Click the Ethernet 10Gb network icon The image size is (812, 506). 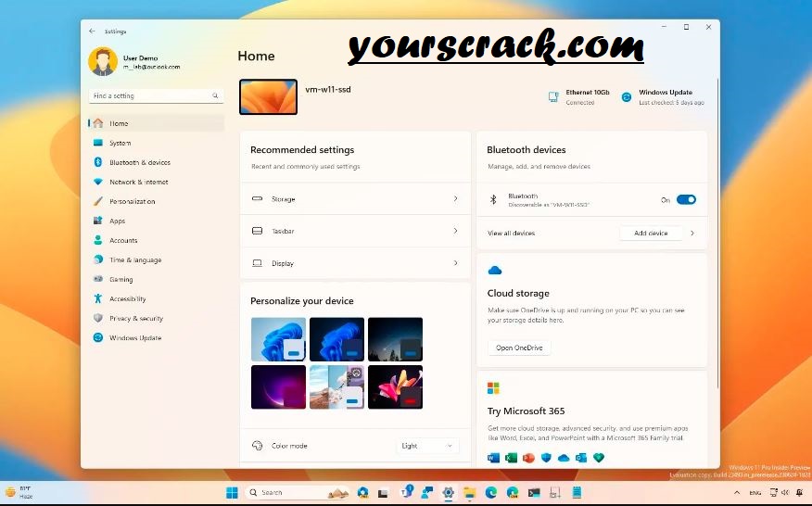[553, 97]
